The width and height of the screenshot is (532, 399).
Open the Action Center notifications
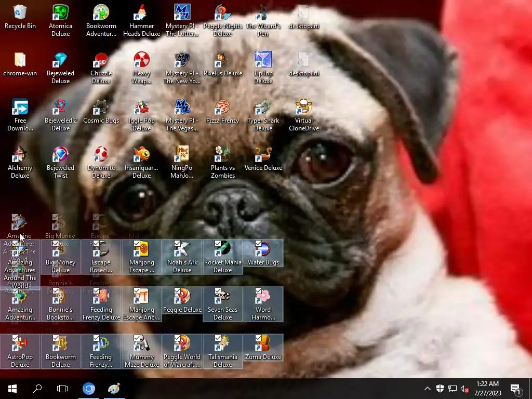click(516, 389)
